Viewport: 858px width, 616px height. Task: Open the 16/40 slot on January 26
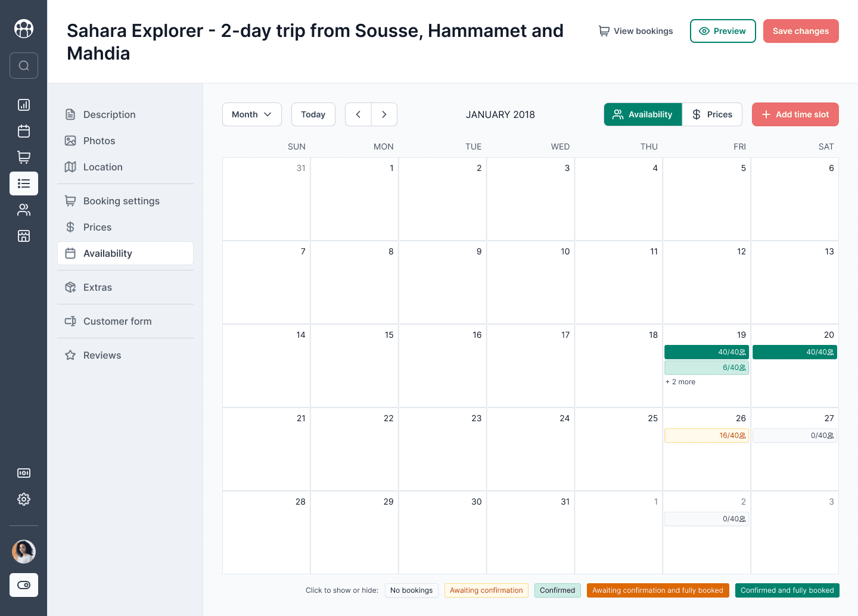pyautogui.click(x=707, y=435)
